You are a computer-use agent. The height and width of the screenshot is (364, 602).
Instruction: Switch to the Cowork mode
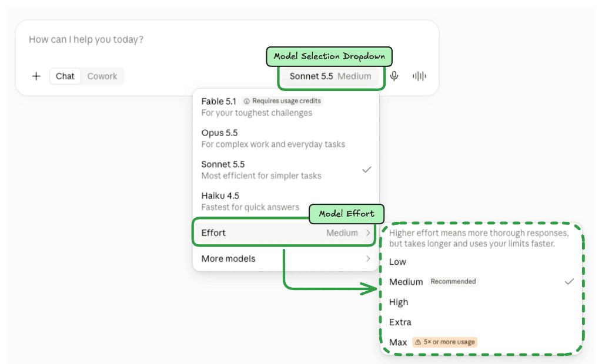tap(102, 76)
